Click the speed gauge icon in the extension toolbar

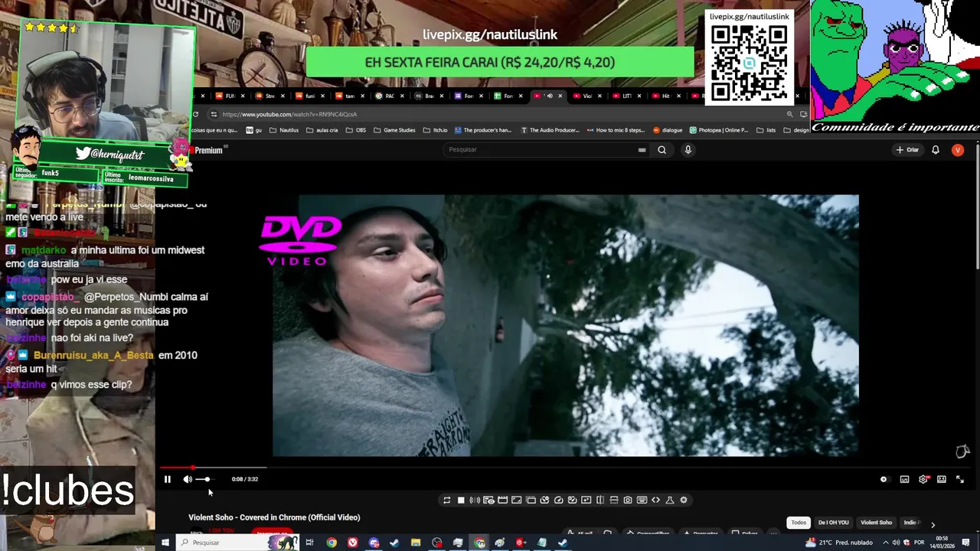(558, 500)
